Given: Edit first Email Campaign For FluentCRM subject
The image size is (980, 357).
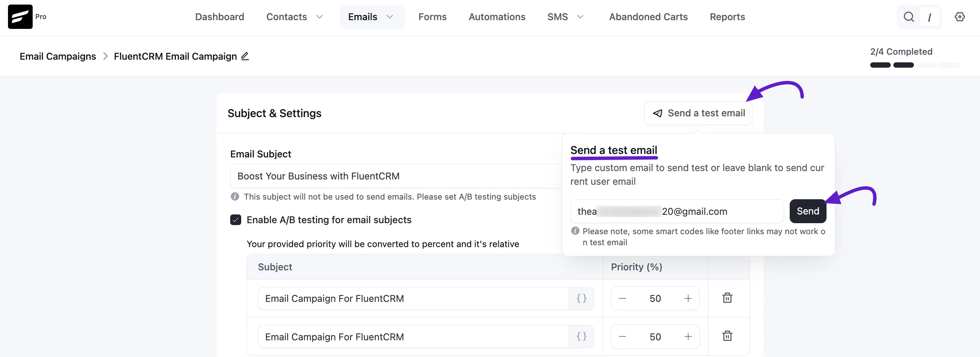Looking at the screenshot, I should tap(414, 298).
